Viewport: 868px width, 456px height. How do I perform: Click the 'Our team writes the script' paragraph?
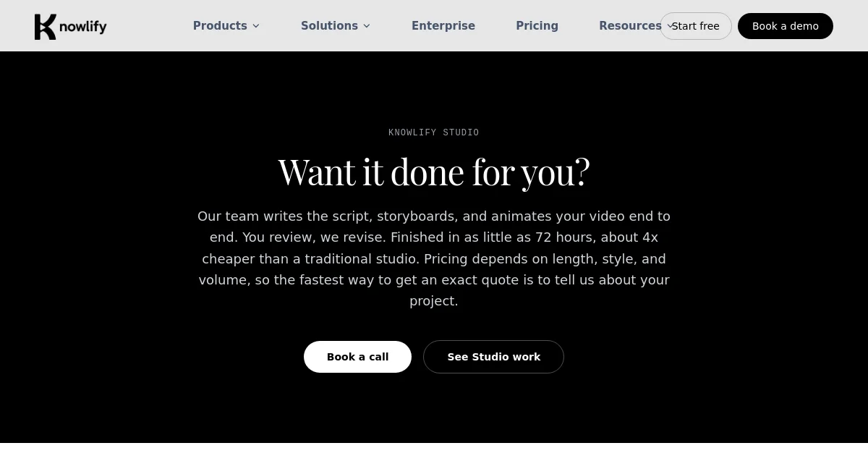434,258
